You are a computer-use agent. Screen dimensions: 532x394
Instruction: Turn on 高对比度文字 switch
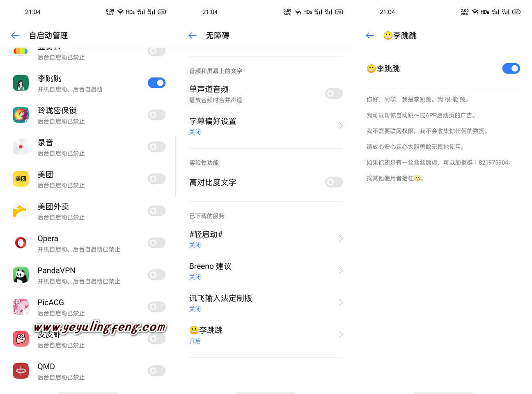[x=334, y=182]
